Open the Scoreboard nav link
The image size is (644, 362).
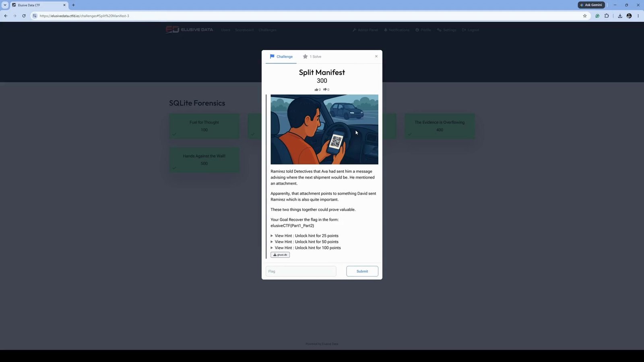(x=244, y=30)
